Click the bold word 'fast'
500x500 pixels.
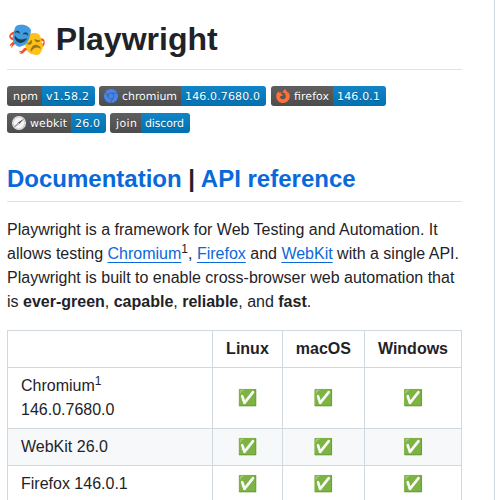292,302
